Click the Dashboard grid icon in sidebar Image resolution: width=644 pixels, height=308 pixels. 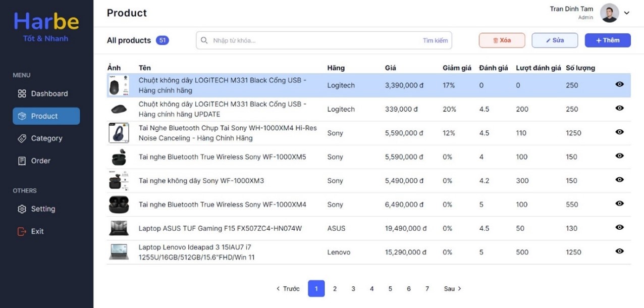[x=22, y=93]
